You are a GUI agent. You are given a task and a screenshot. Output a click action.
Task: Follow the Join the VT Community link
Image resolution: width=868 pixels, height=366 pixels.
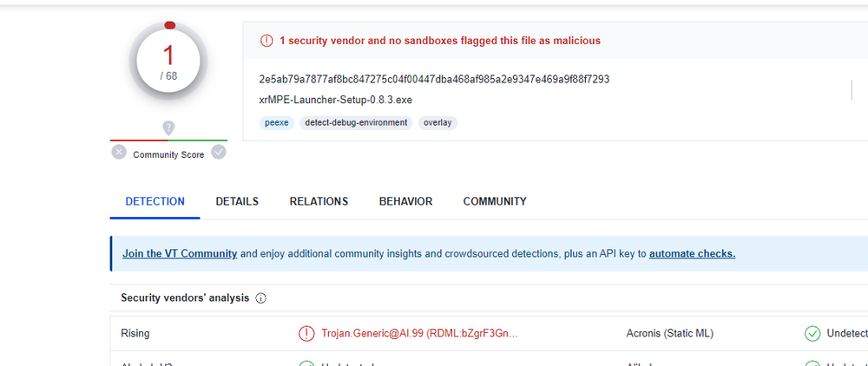180,253
